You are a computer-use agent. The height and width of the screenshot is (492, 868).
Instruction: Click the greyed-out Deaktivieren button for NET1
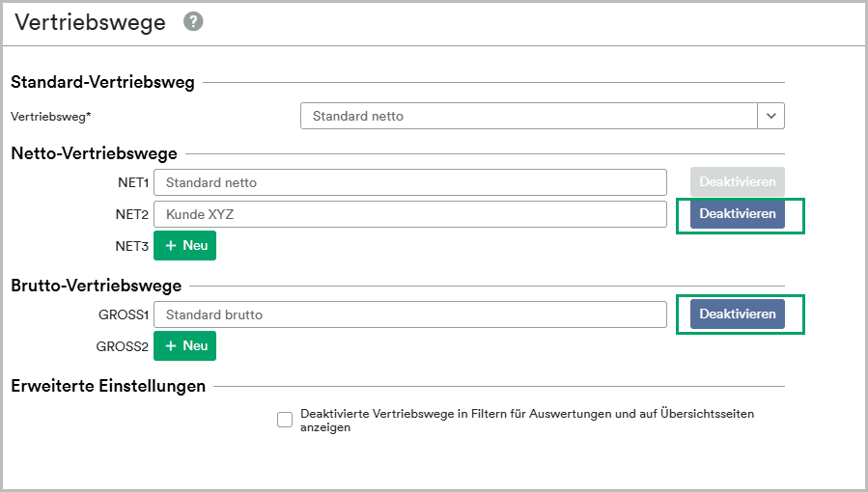tap(738, 182)
